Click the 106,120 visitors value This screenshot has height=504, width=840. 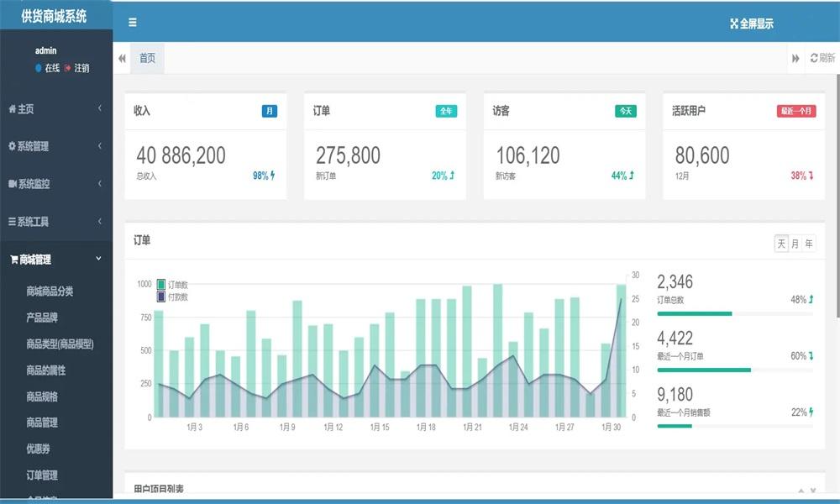(x=528, y=156)
